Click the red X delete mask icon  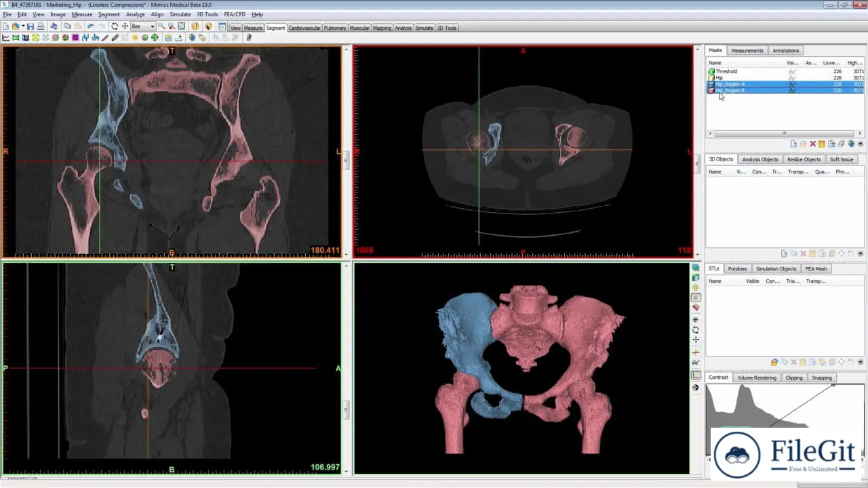(812, 144)
